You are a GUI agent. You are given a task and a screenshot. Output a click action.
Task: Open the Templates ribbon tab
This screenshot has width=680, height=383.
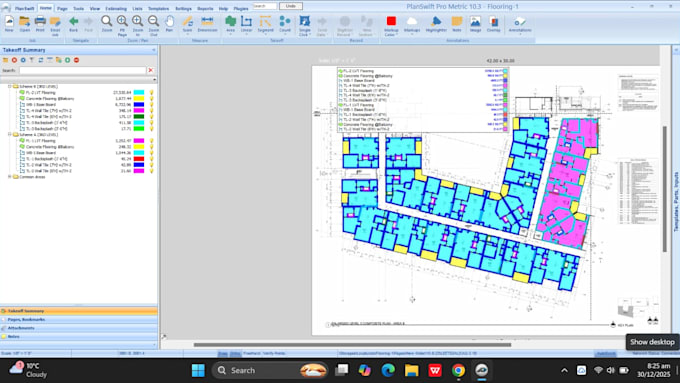pos(158,9)
